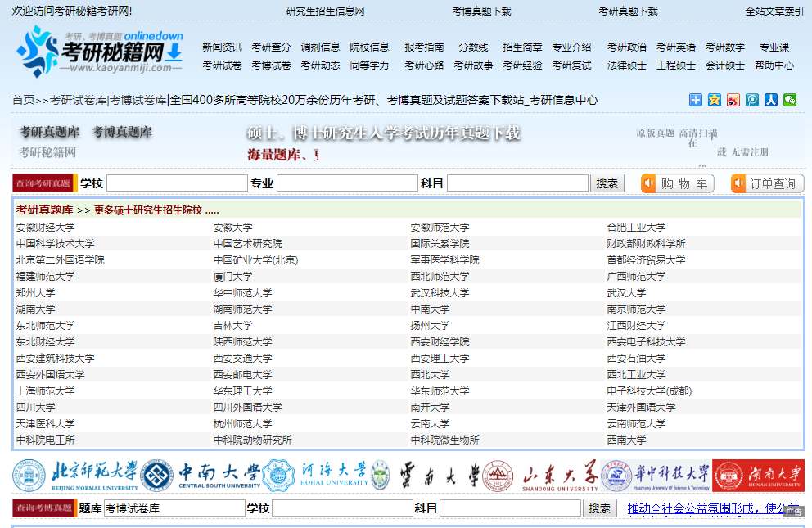The height and width of the screenshot is (528, 812).
Task: Open Central South University logo banner
Action: 201,475
